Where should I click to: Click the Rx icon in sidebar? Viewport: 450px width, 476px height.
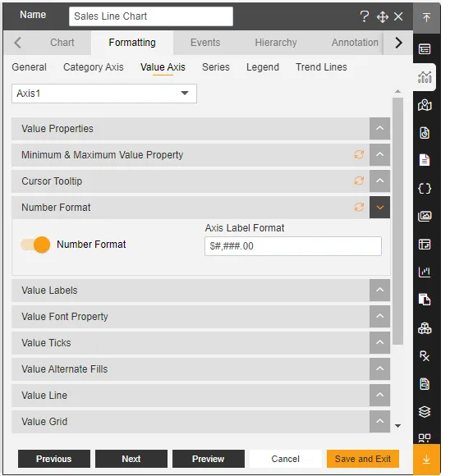click(x=425, y=356)
